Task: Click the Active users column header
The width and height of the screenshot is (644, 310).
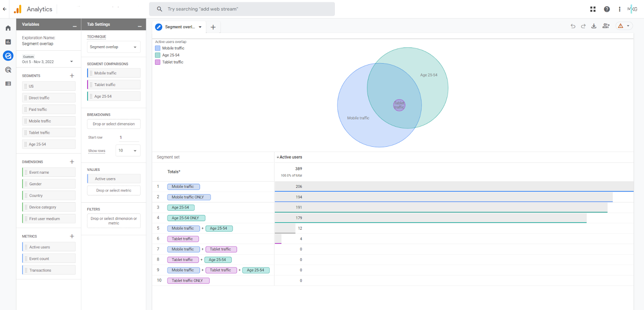Action: click(290, 157)
